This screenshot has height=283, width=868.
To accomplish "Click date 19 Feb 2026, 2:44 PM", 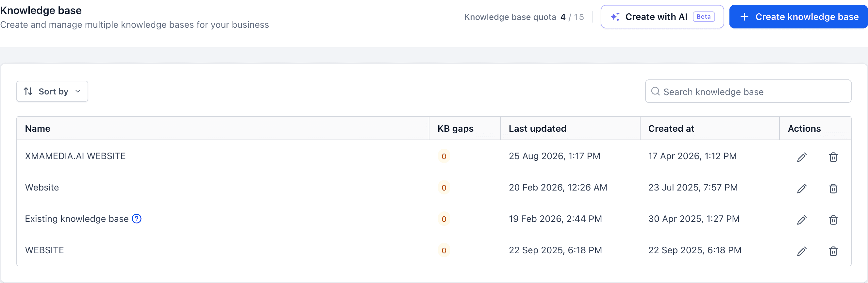I will (x=555, y=219).
